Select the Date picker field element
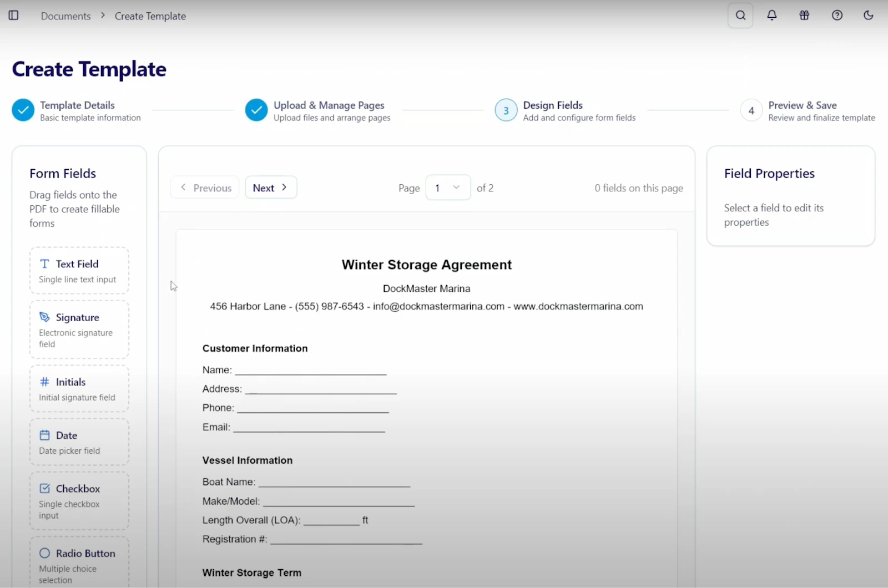Image resolution: width=888 pixels, height=588 pixels. (79, 442)
